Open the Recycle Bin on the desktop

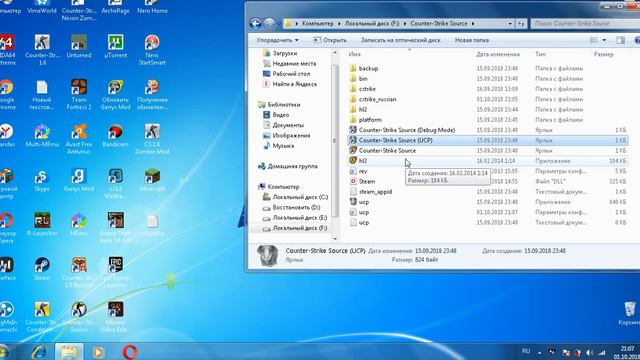629,313
